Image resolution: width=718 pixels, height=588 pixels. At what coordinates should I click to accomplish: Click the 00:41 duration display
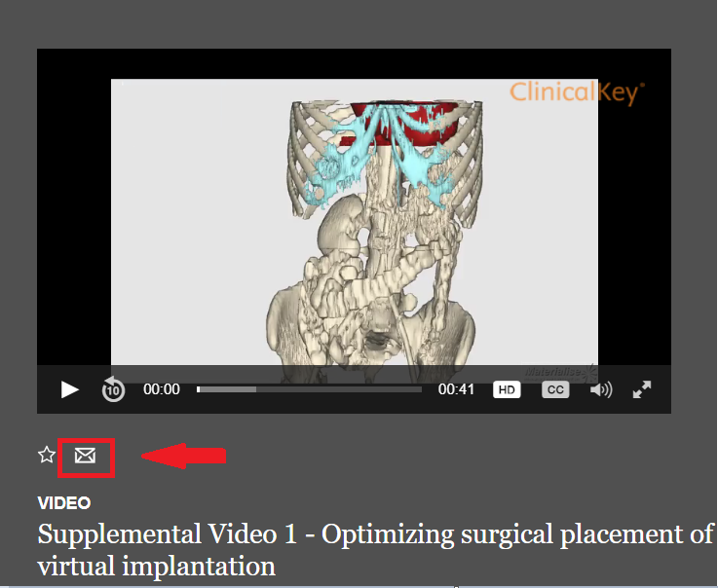pos(456,389)
